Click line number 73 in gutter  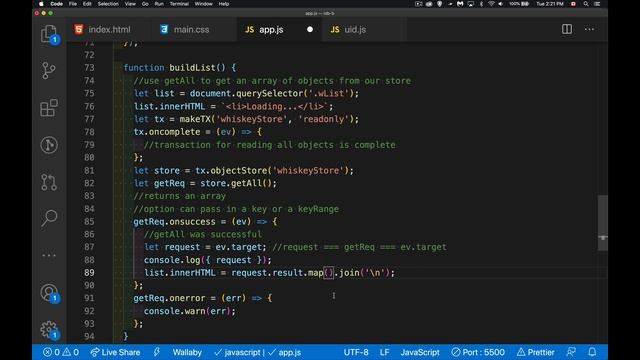pos(89,67)
